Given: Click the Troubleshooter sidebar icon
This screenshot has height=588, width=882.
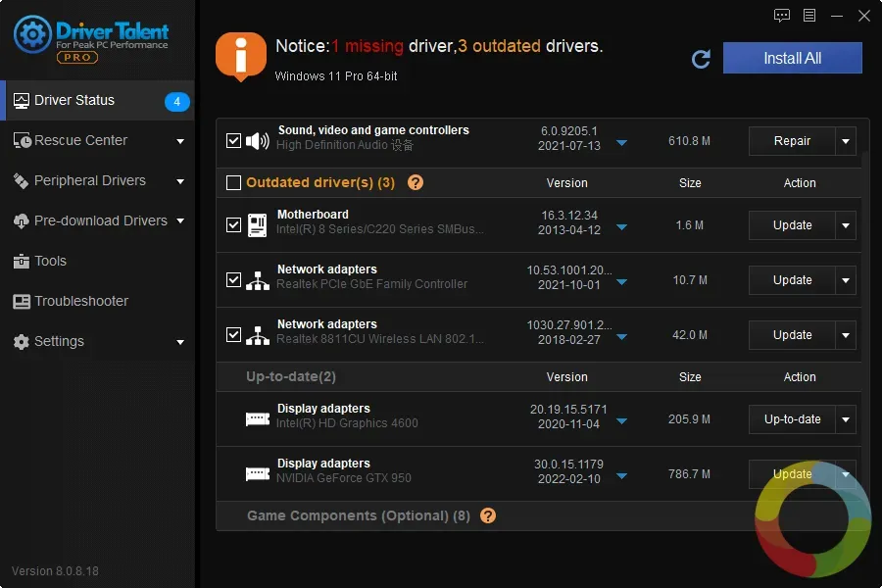Looking at the screenshot, I should (22, 302).
